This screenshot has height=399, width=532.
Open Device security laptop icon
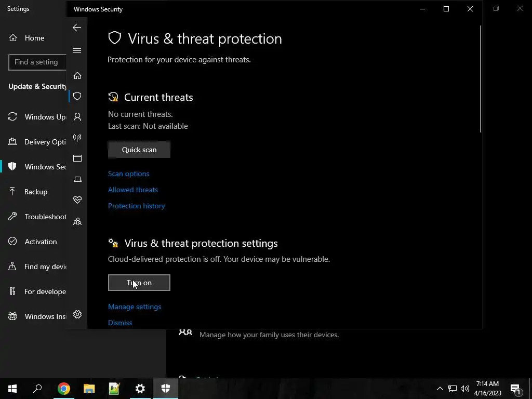77,179
